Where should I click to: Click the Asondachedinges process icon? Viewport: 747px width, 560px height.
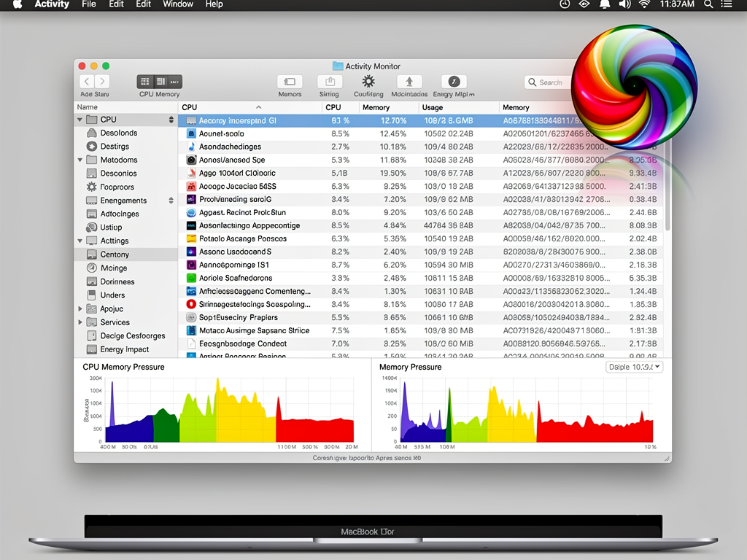tap(191, 147)
